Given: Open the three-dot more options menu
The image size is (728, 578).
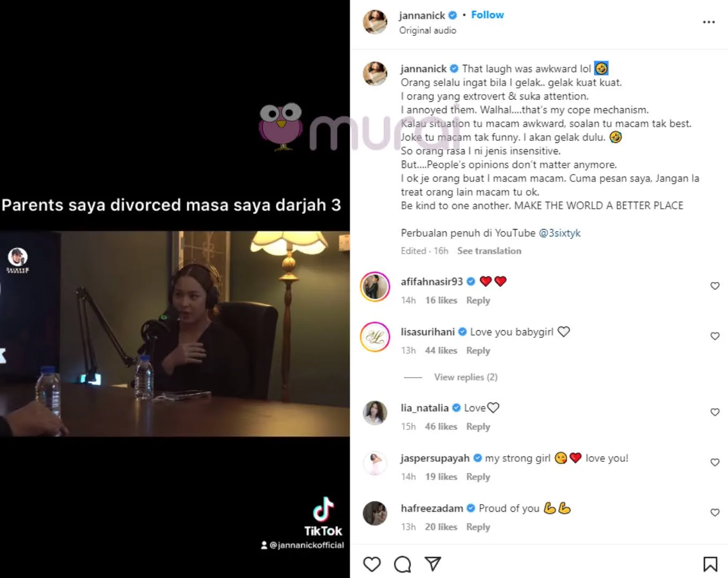Looking at the screenshot, I should (x=709, y=22).
